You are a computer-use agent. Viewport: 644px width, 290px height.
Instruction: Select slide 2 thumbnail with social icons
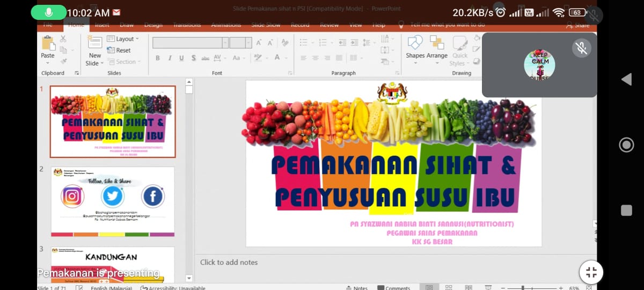point(112,201)
